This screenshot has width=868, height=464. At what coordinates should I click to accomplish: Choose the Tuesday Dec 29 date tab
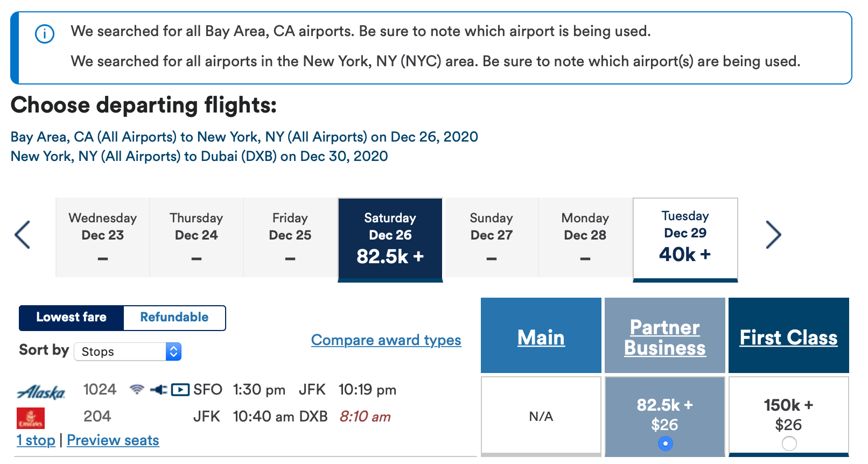tap(685, 239)
